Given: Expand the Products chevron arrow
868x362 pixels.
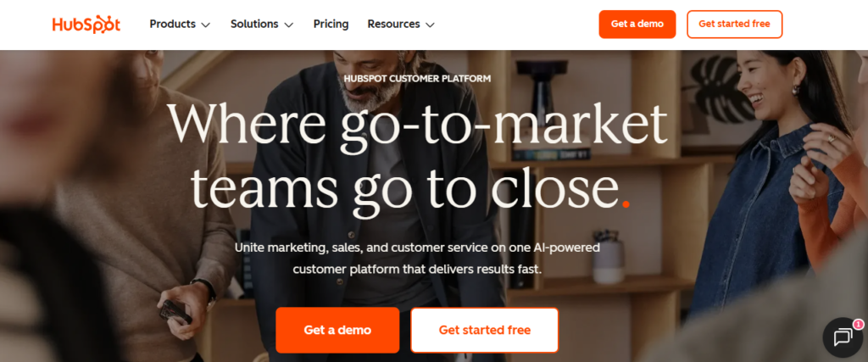Looking at the screenshot, I should click(x=205, y=25).
